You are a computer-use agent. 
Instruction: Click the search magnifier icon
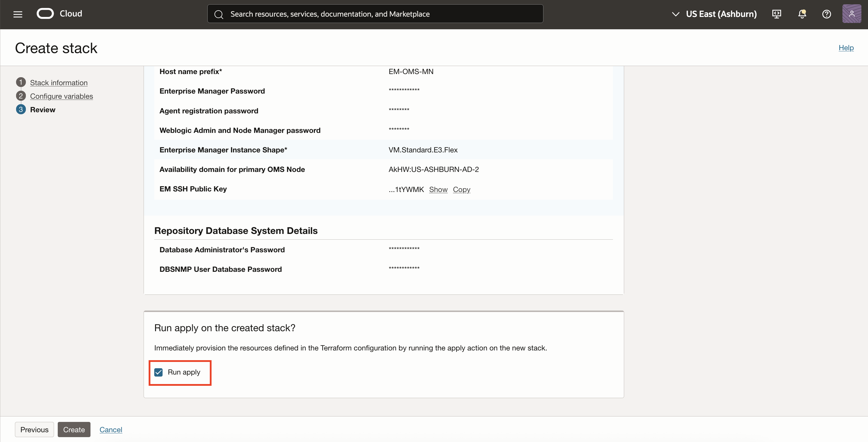(x=219, y=14)
